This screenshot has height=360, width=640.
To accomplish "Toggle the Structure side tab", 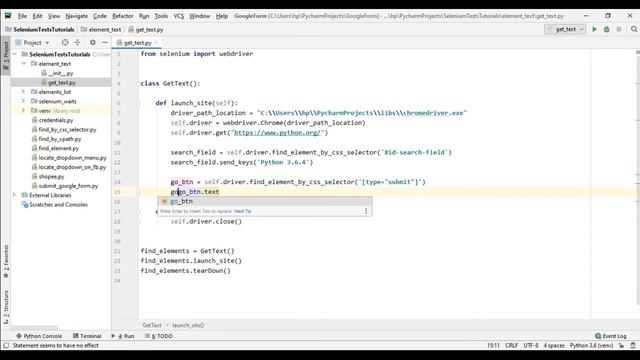I will point(6,307).
